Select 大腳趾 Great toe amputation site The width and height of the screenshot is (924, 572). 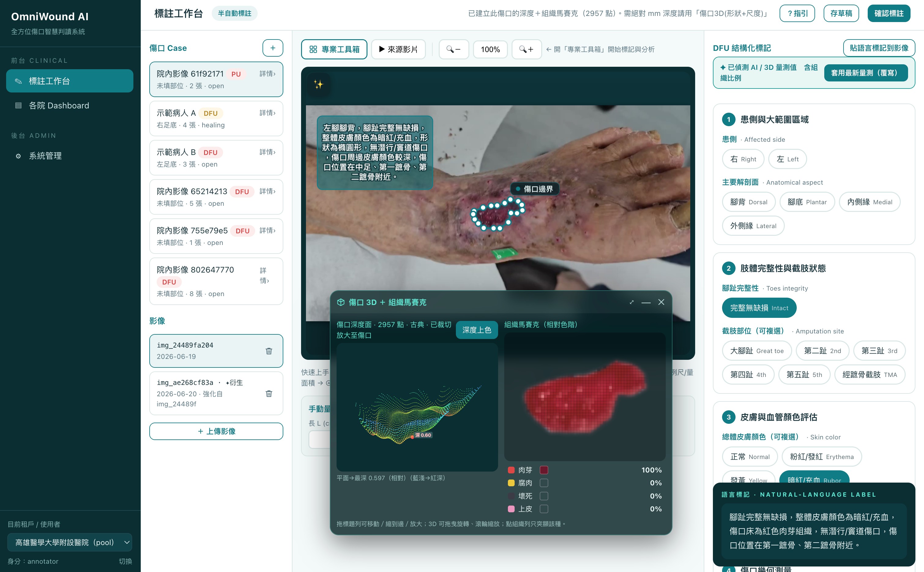point(757,351)
